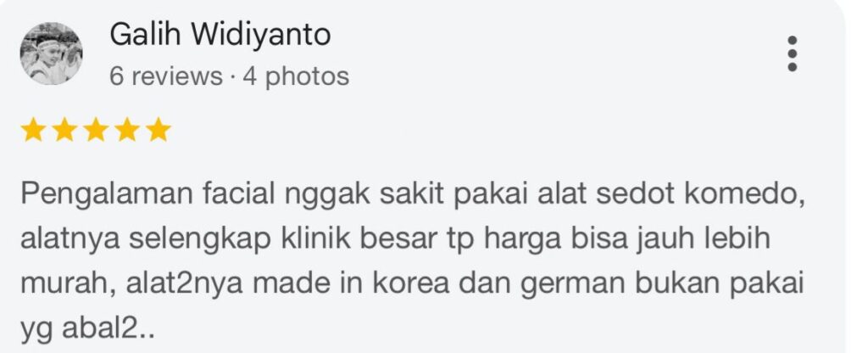The height and width of the screenshot is (353, 868).
Task: Click the first yellow rating star
Action: (33, 130)
